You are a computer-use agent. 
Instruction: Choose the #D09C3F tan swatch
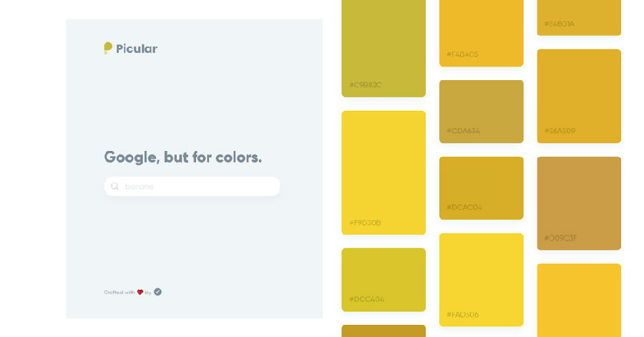(579, 202)
